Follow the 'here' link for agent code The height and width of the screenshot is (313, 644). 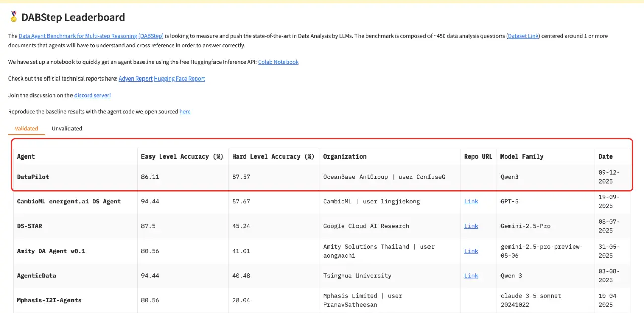185,112
